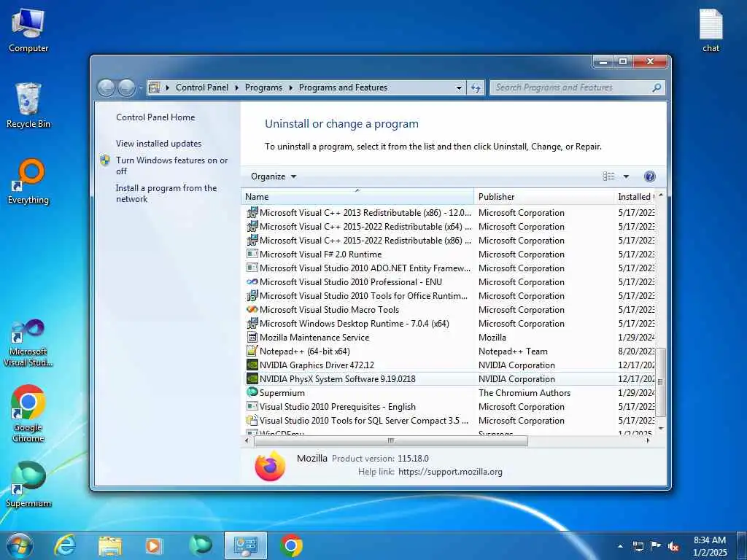This screenshot has width=747, height=560.
Task: Open Install a program from the network
Action: 166,193
